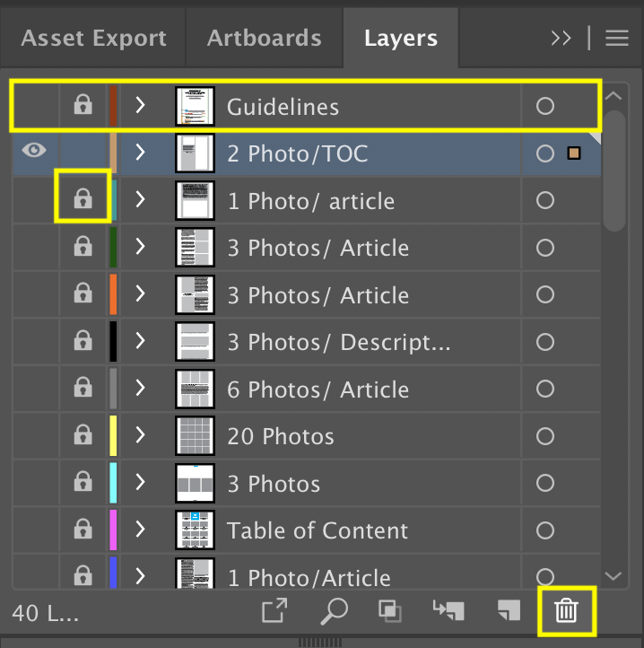Expand the Guidelines layer
Image resolution: width=644 pixels, height=648 pixels.
140,106
